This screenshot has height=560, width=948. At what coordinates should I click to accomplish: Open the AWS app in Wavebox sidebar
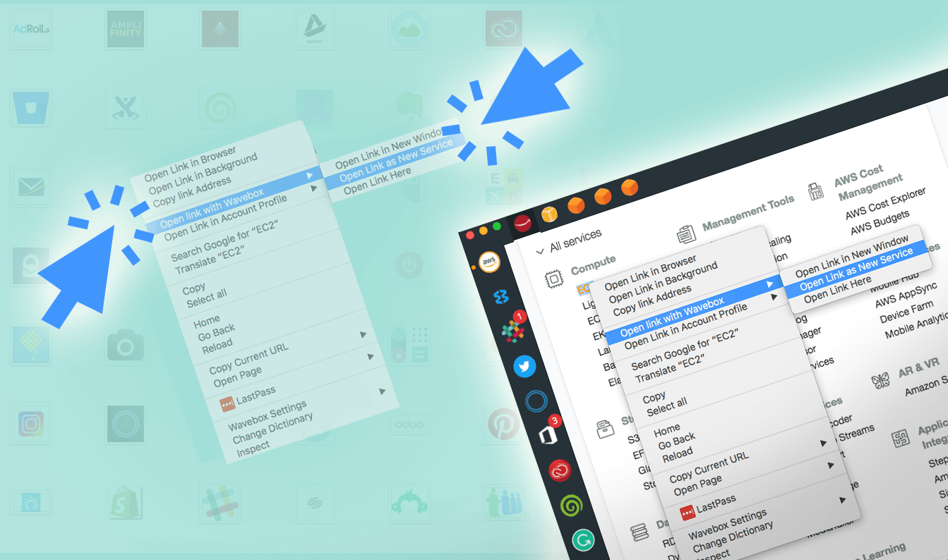[x=488, y=262]
